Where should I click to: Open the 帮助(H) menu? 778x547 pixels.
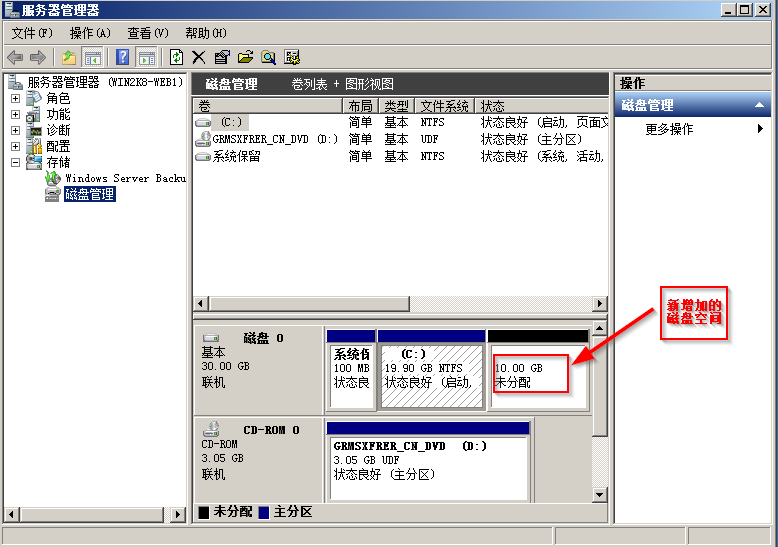click(206, 33)
